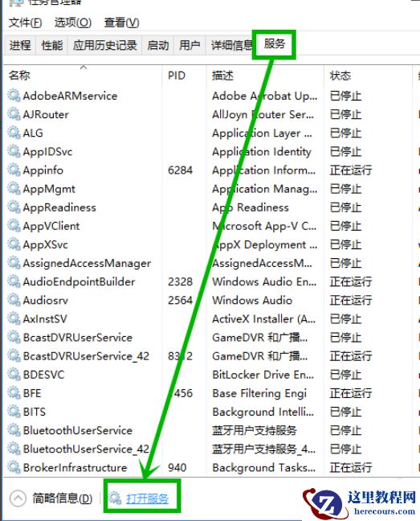The image size is (420, 521).
Task: Open the 应用历史记录 tab
Action: (105, 45)
